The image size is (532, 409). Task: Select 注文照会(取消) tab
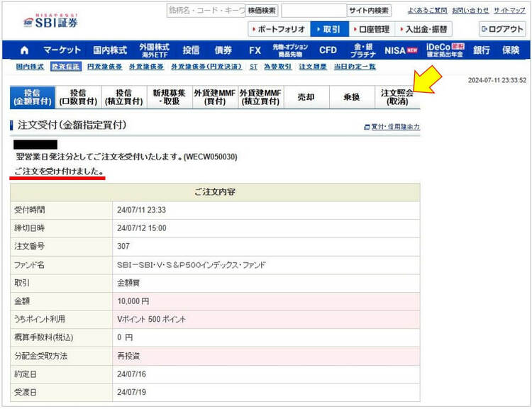[397, 97]
